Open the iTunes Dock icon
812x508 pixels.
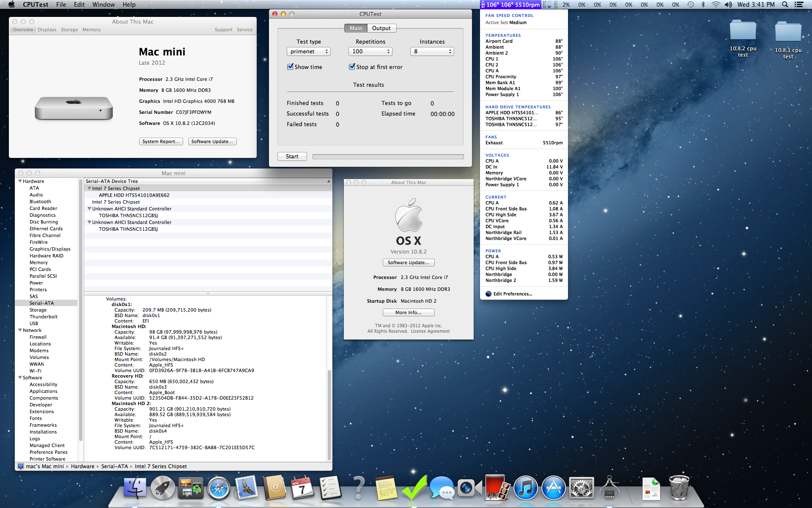click(x=526, y=488)
